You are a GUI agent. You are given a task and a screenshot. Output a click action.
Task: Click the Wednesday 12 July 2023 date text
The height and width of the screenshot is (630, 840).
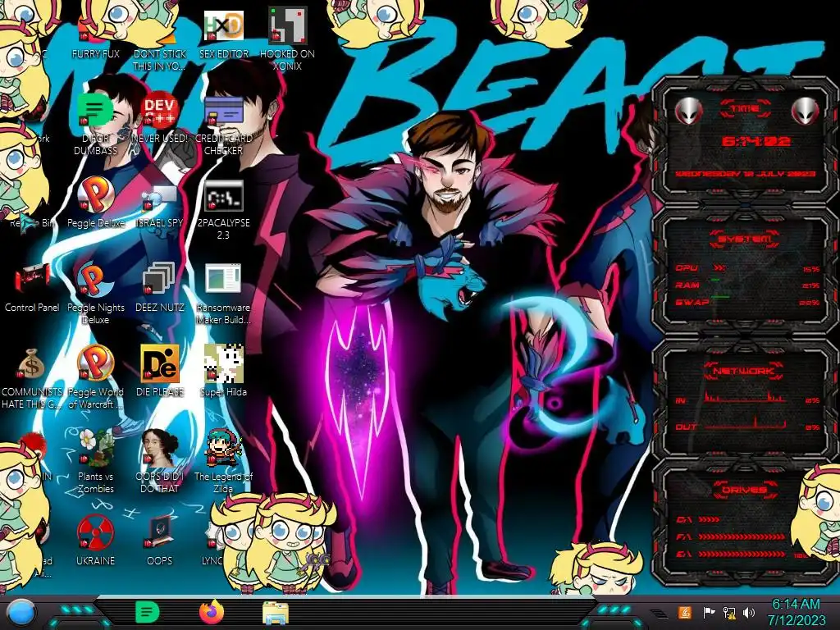(745, 174)
